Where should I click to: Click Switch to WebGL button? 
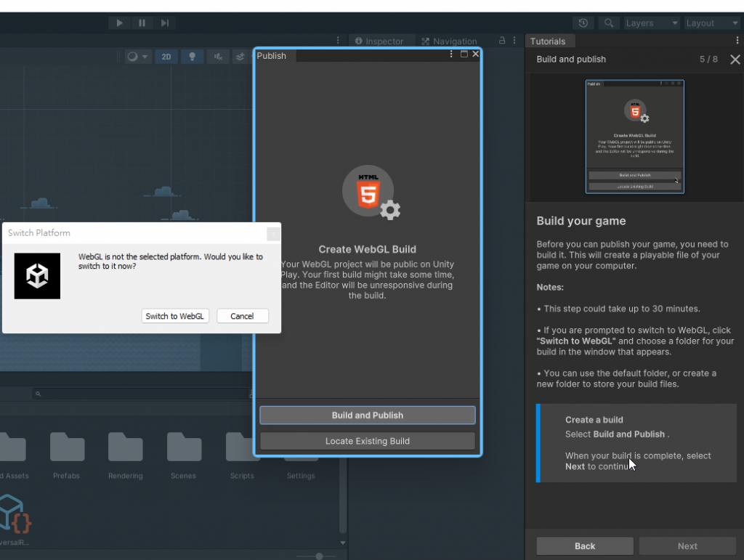point(175,316)
